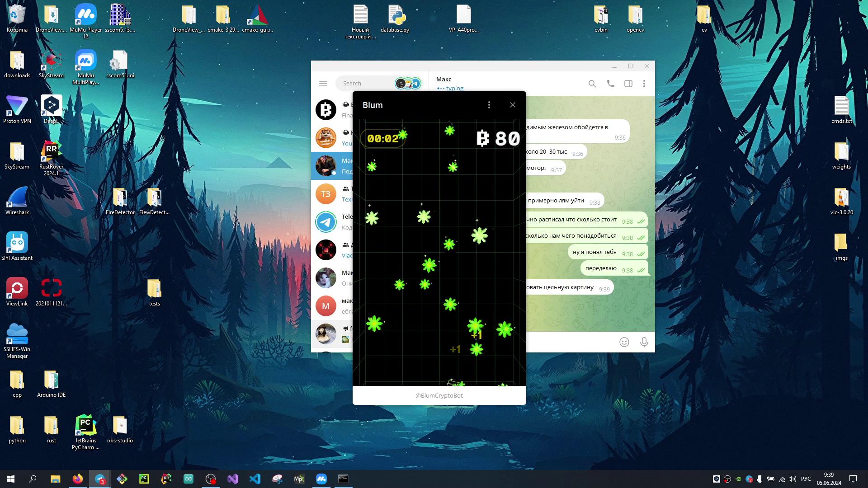Open Visual Studio Code from taskbar
The image size is (868, 488).
click(255, 479)
